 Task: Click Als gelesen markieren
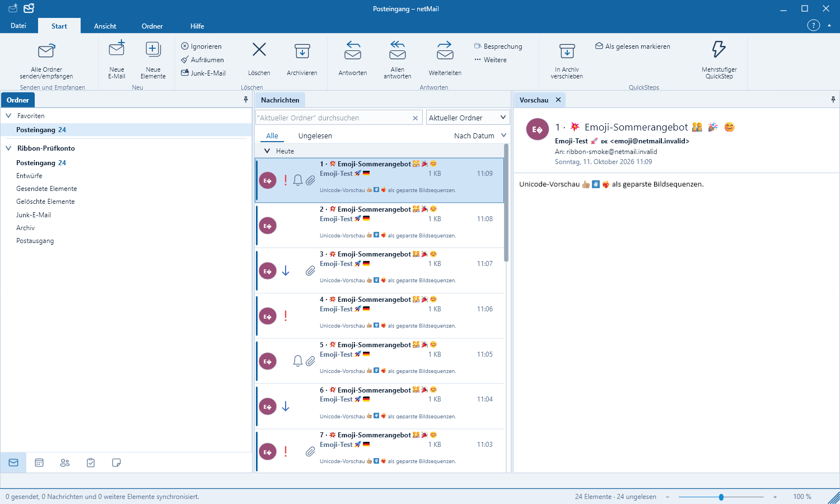(x=632, y=46)
